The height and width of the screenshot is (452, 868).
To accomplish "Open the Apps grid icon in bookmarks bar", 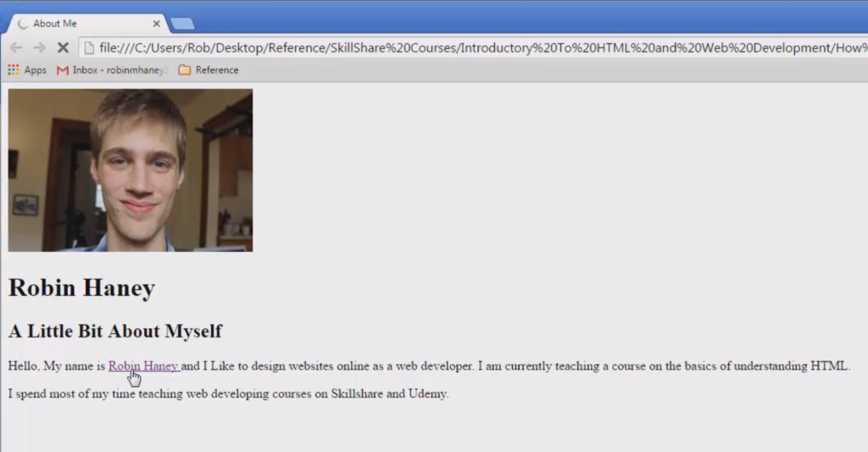I will [x=14, y=70].
